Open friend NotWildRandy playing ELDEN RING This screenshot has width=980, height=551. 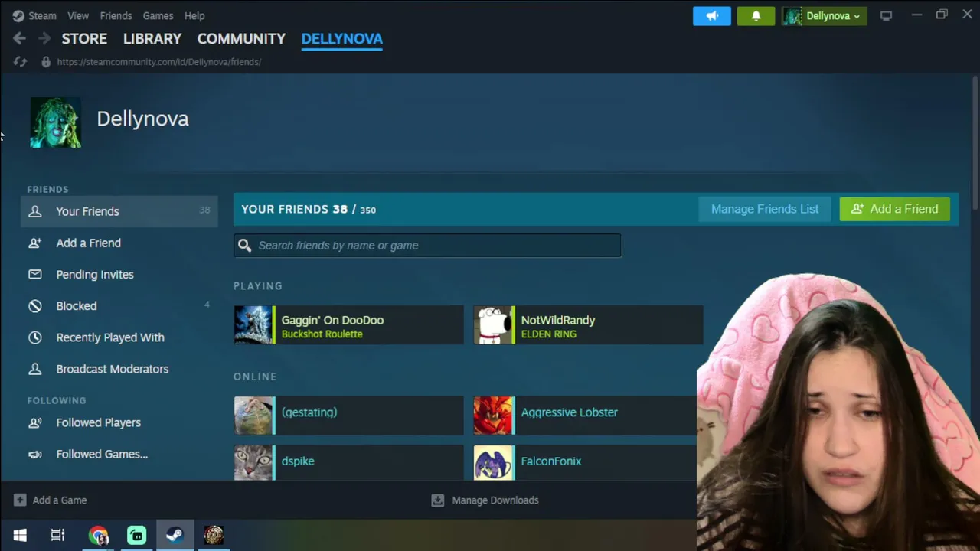(x=588, y=324)
